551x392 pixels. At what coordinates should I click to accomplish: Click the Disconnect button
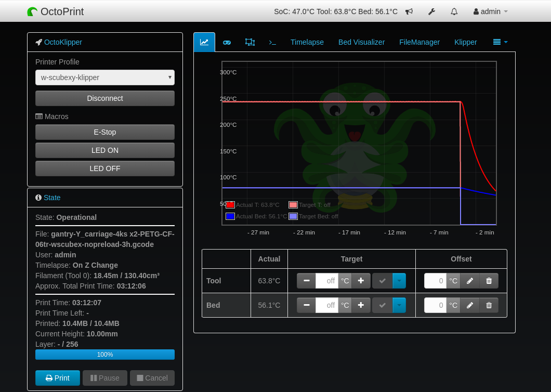(105, 98)
